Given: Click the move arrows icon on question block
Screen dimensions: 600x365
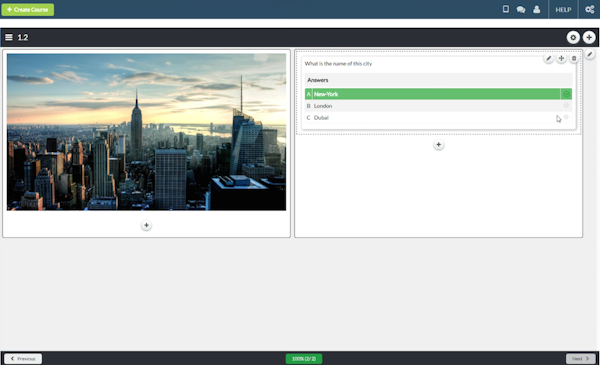Looking at the screenshot, I should (561, 58).
